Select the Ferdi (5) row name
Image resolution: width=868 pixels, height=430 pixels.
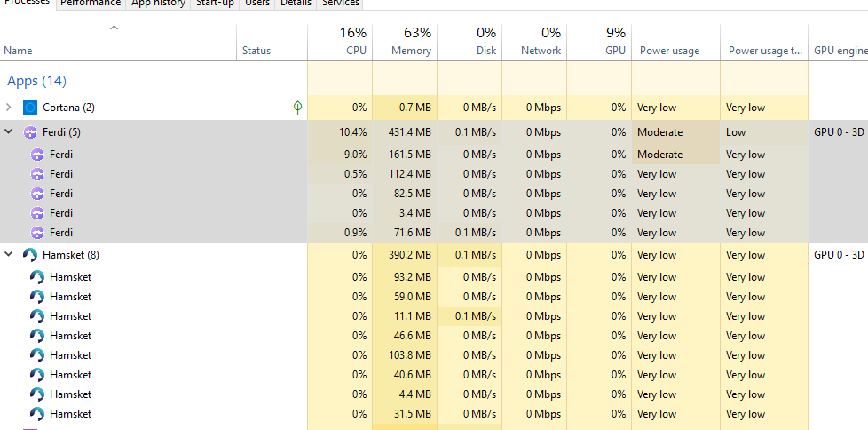coord(61,132)
